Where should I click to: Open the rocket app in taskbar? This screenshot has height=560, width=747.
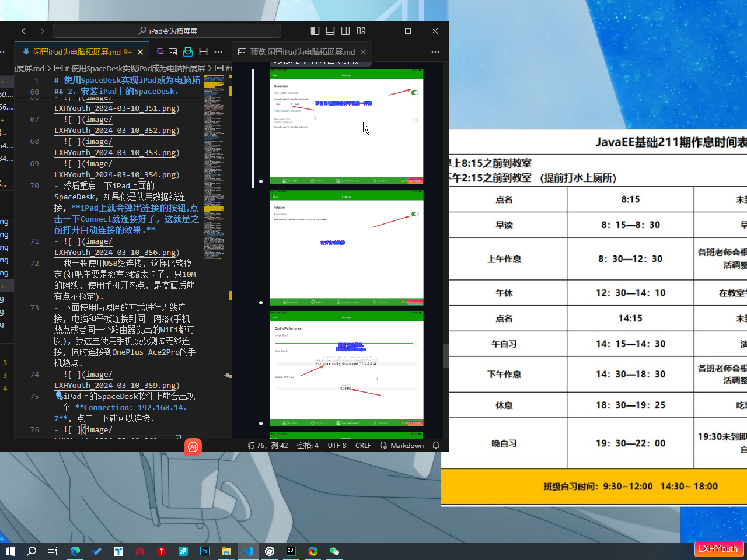point(183,551)
